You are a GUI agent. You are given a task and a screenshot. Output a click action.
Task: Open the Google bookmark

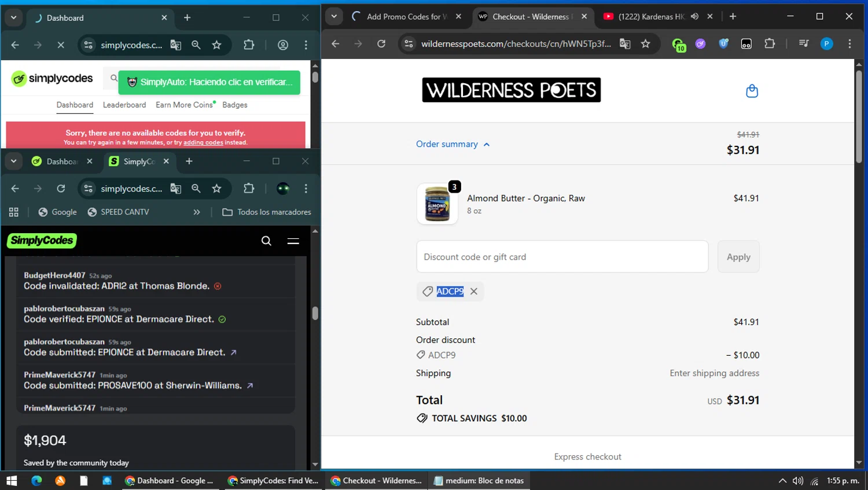[57, 212]
